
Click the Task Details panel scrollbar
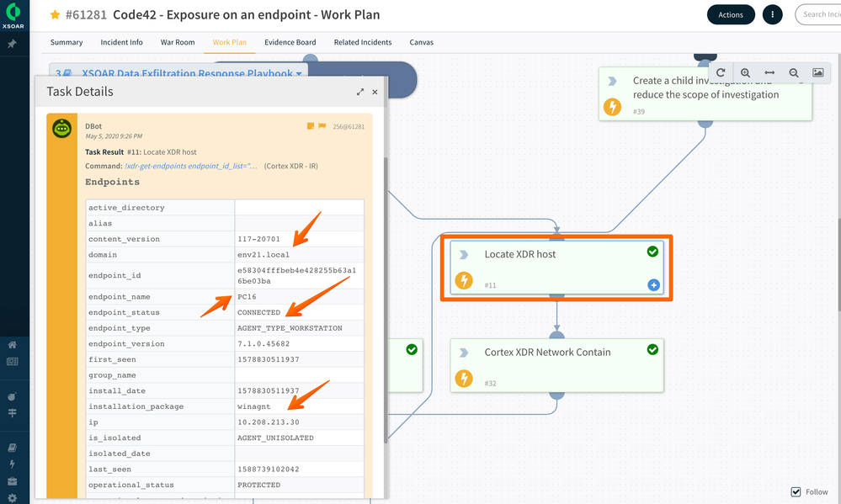click(x=385, y=294)
